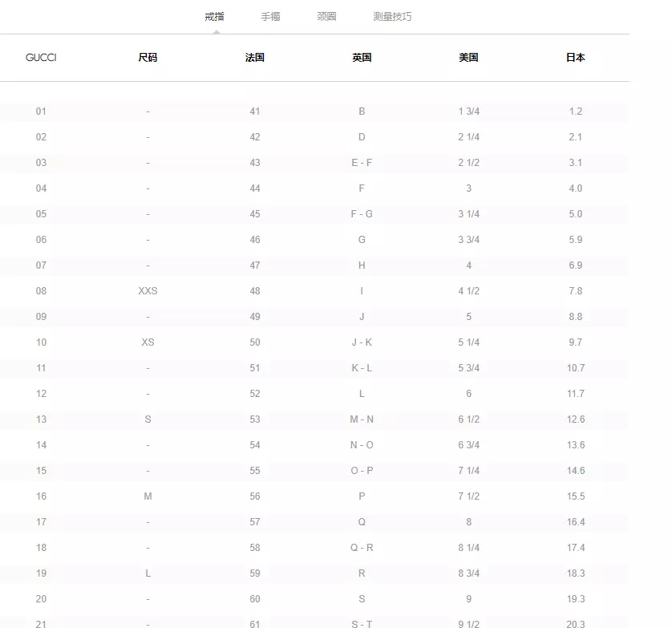Click the L size cell

pyautogui.click(x=148, y=573)
